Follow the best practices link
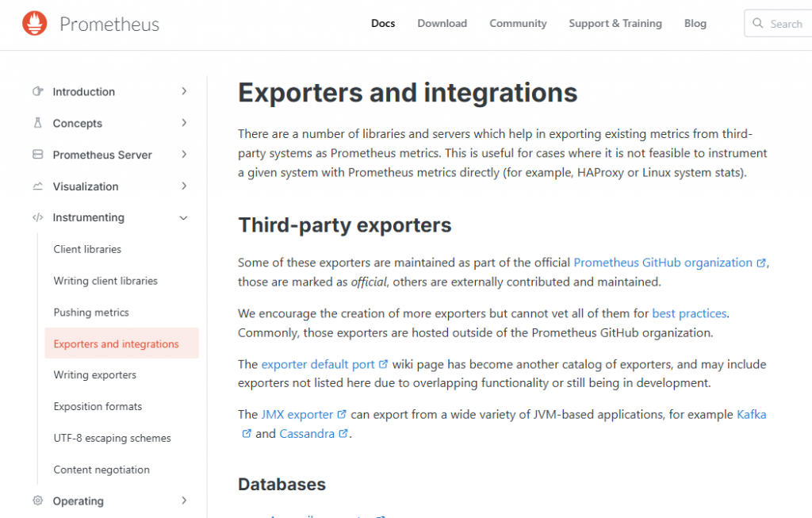This screenshot has width=812, height=518. 688,313
